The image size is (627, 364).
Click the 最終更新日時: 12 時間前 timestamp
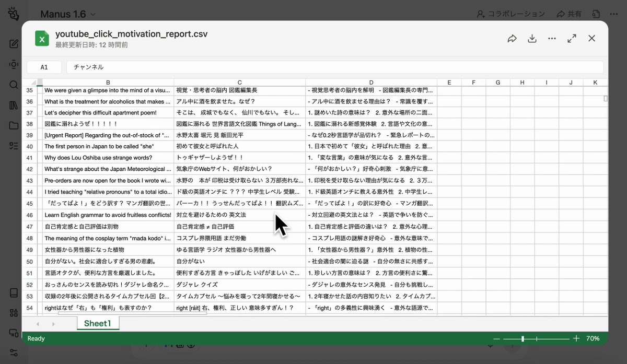point(91,45)
